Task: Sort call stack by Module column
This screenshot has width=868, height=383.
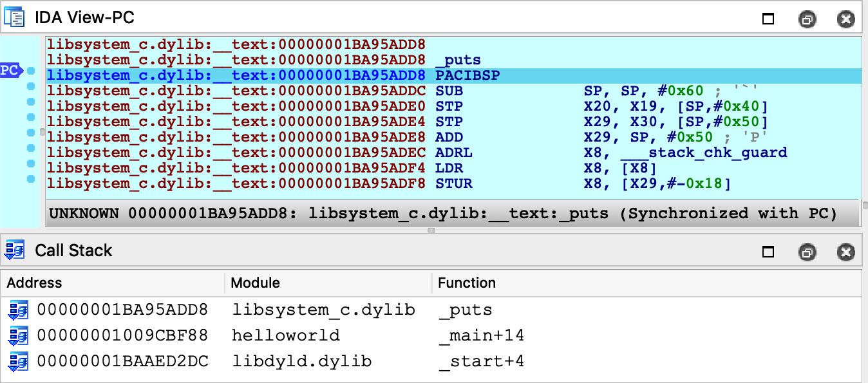Action: point(255,283)
